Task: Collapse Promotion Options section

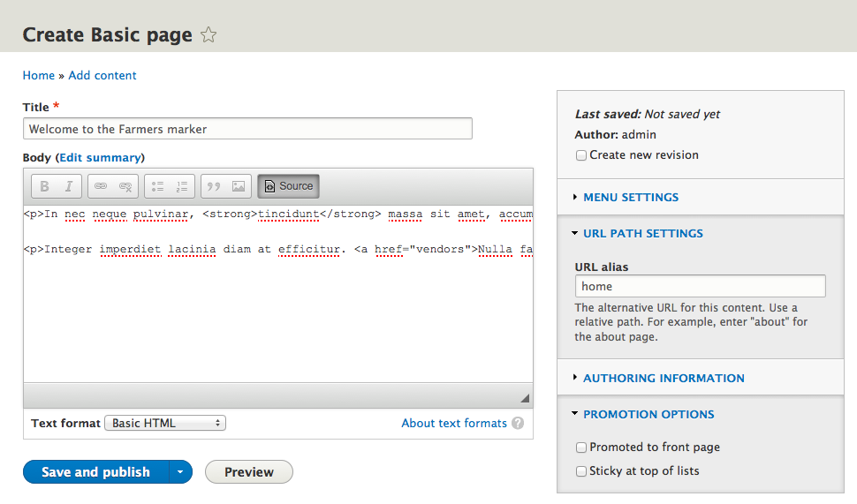Action: click(648, 414)
